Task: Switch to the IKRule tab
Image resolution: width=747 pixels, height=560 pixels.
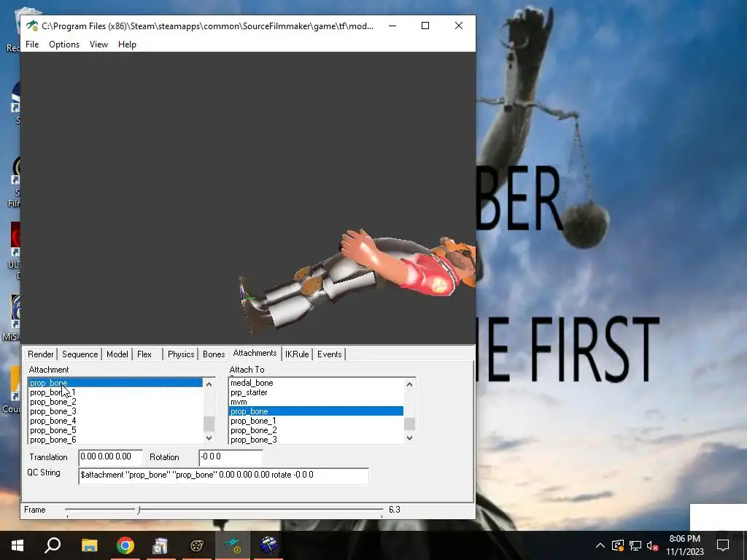Action: (297, 354)
